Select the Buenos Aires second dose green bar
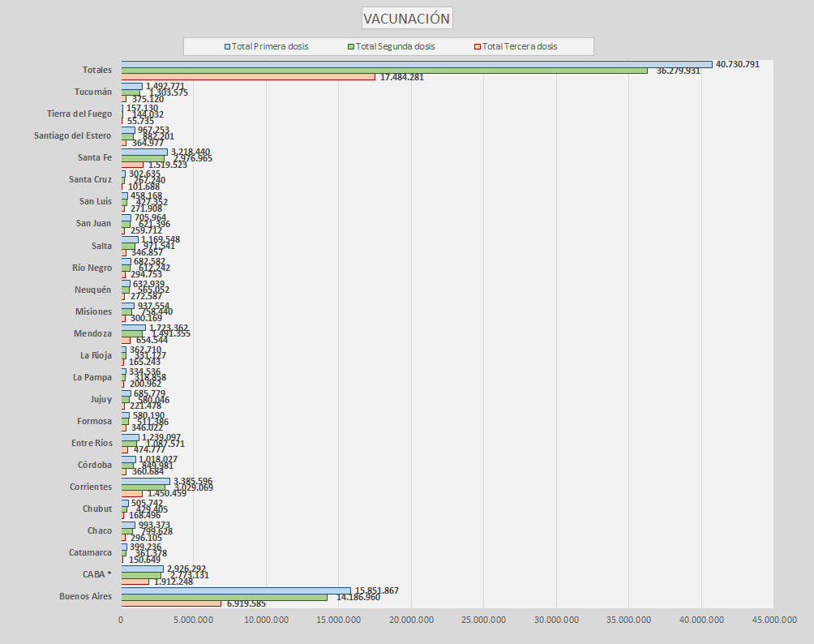Image resolution: width=814 pixels, height=644 pixels. click(x=225, y=597)
